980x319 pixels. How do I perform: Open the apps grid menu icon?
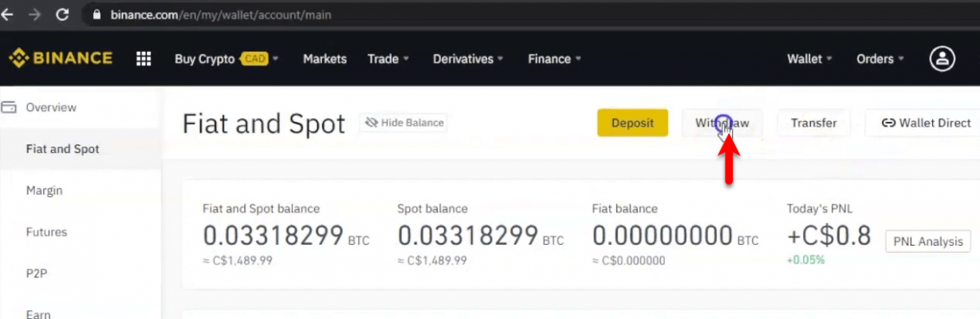pyautogui.click(x=144, y=59)
